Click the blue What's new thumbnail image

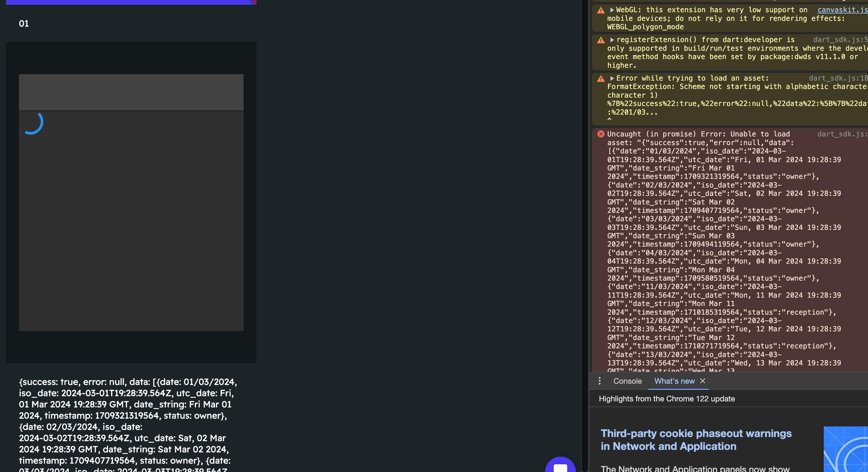[846, 449]
